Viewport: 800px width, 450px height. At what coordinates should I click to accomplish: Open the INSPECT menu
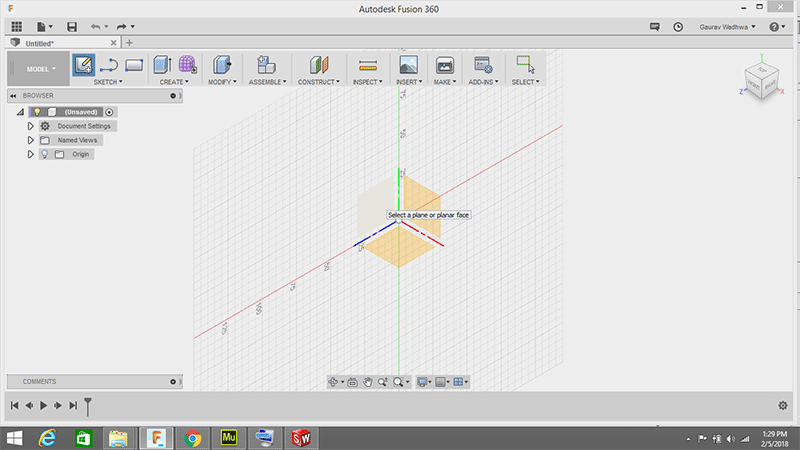tap(367, 82)
